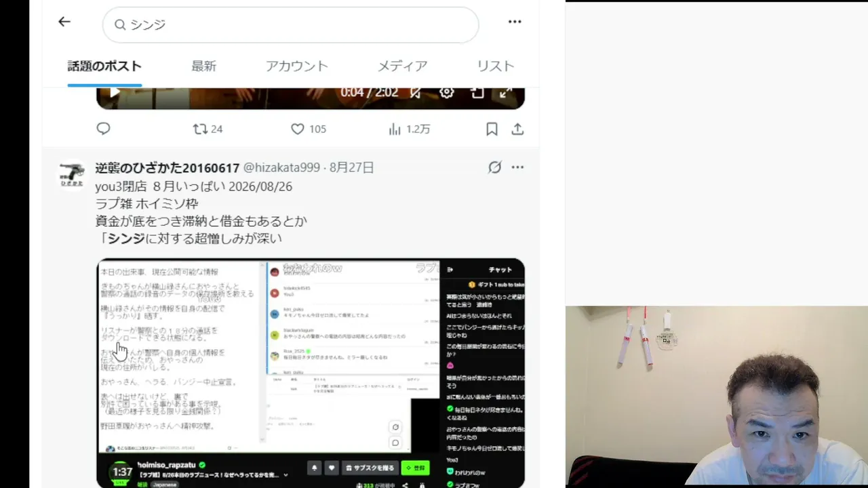The height and width of the screenshot is (488, 868).
Task: Open the avatar of 逆襲のひざかた20160617
Action: [x=72, y=175]
